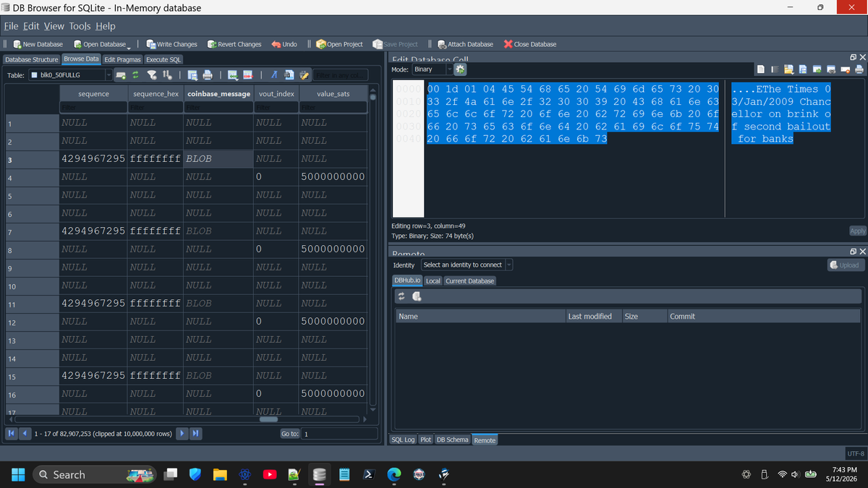Click the auto-switch mode gear icon

point(460,69)
